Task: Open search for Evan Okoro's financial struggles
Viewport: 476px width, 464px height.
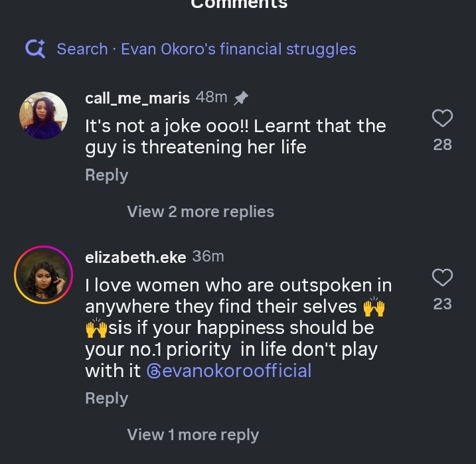Action: 206,49
